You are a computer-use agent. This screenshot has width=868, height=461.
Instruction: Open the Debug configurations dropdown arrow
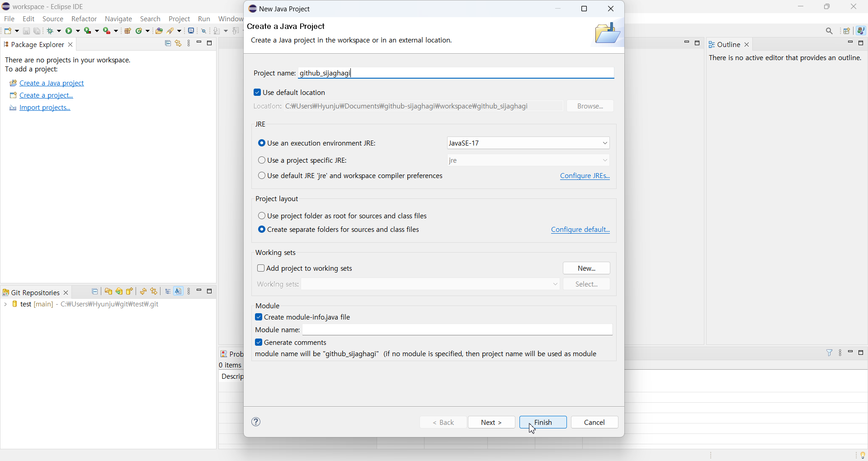59,31
